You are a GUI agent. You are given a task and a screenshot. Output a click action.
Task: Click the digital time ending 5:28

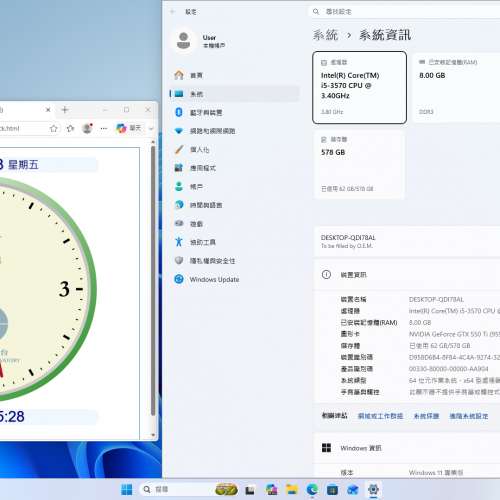click(12, 417)
